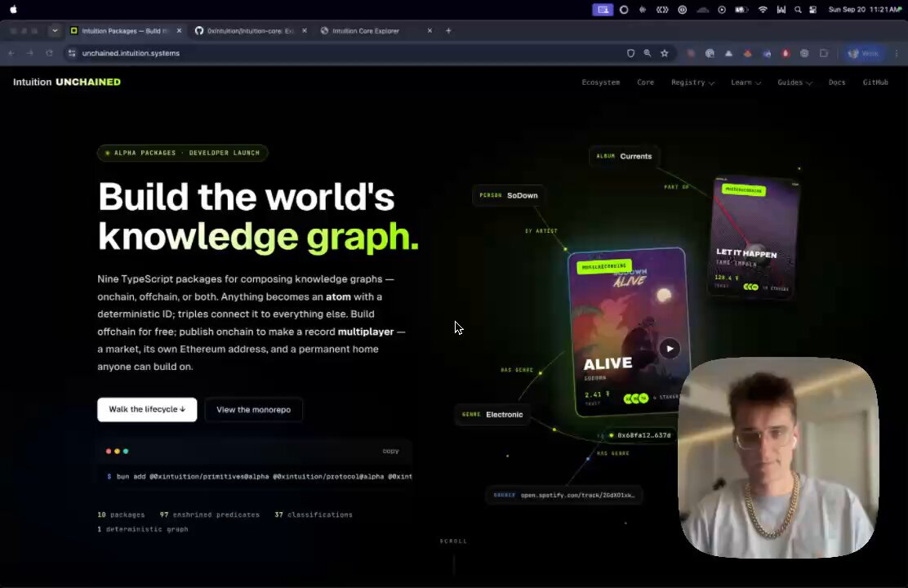Click the red droplet extension icon
Image resolution: width=908 pixels, height=588 pixels.
click(786, 53)
